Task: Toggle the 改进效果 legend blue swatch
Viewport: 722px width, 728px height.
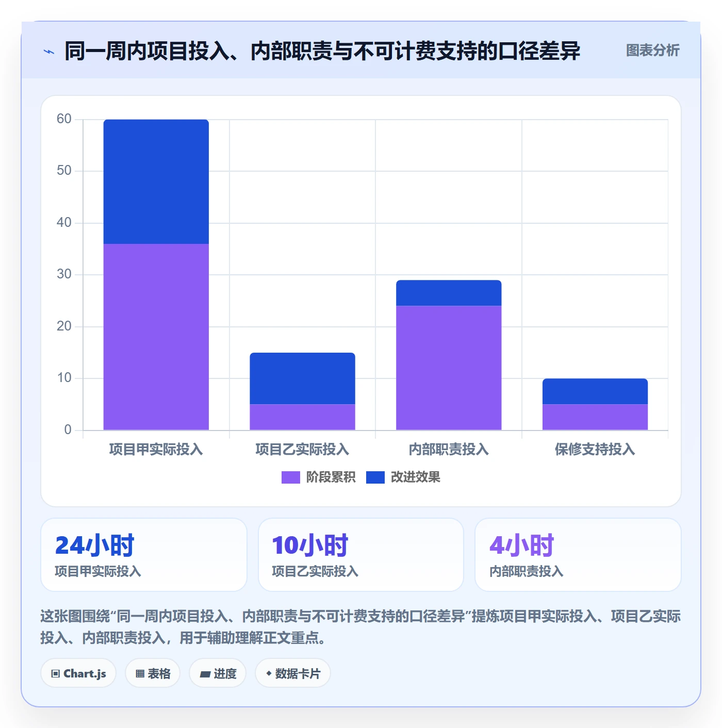Action: (375, 477)
